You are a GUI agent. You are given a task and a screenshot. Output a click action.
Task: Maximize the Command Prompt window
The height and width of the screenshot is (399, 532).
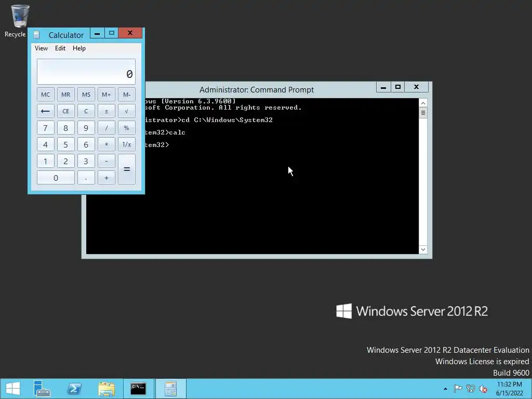(x=398, y=87)
